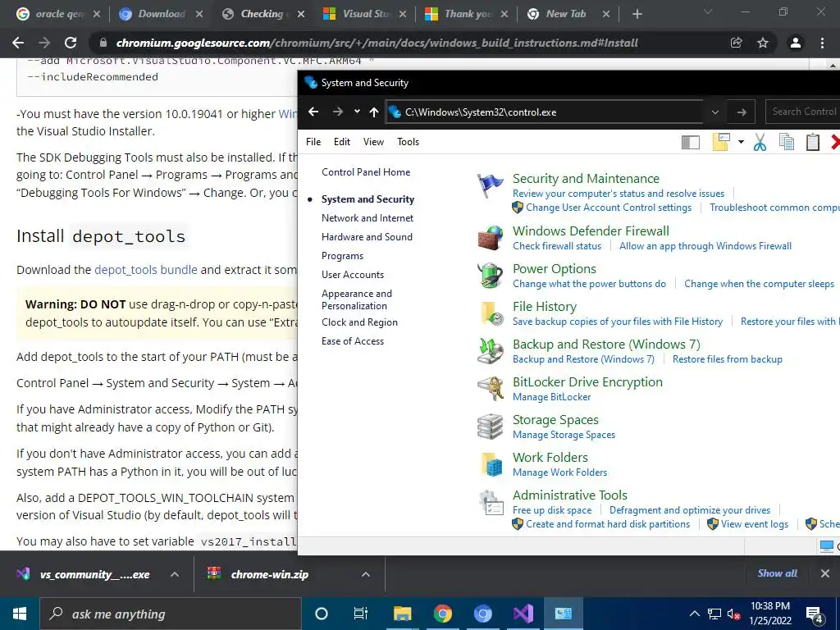Click the go arrow next to address bar
Image resolution: width=840 pixels, height=630 pixels.
742,112
